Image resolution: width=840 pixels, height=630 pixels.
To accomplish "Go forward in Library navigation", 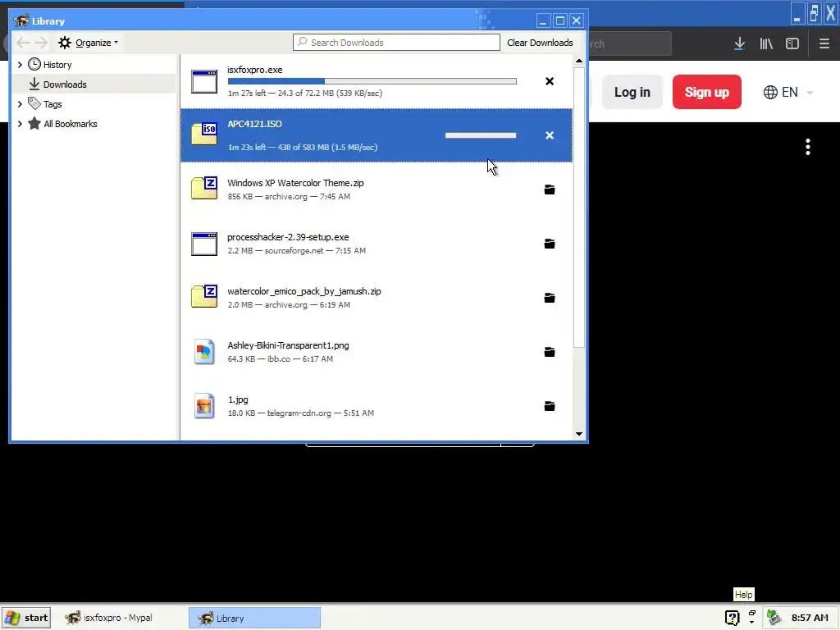I will pos(41,43).
